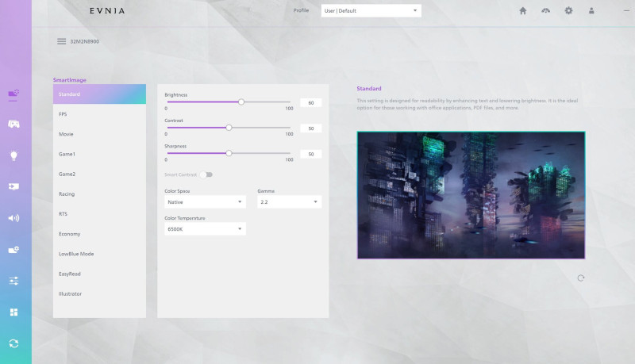Open the display setup gear sidebar icon
635x364 pixels.
pyautogui.click(x=13, y=250)
